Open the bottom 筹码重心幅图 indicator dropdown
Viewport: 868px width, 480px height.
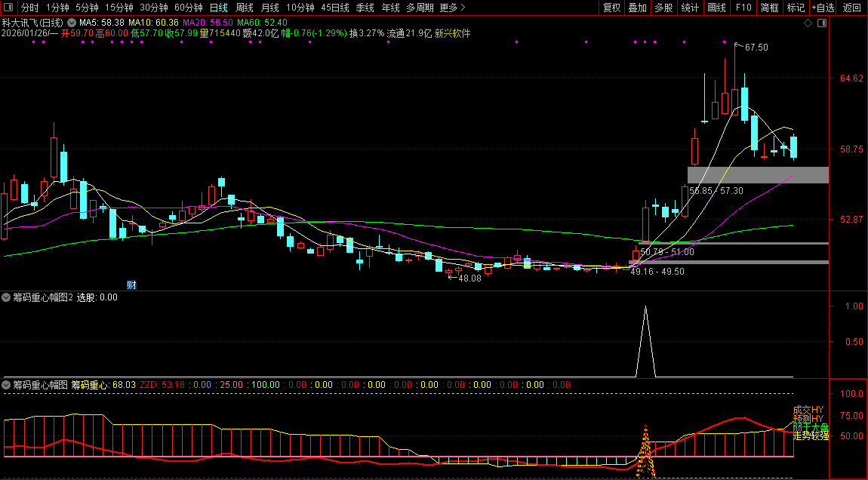click(7, 385)
